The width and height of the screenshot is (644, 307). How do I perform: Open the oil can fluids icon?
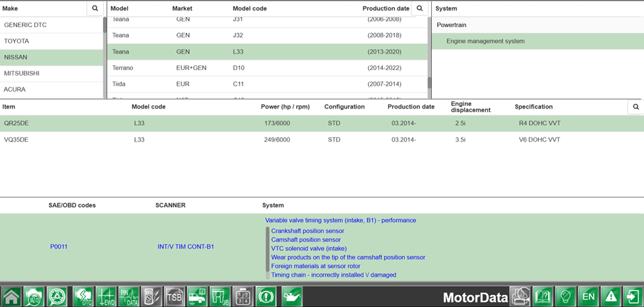[x=292, y=296]
